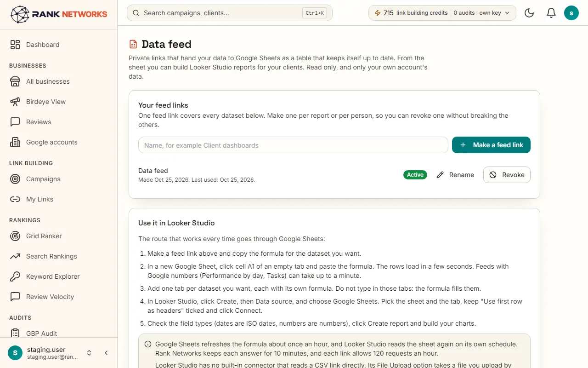Click the Search Rankings trend icon
588x368 pixels.
(x=15, y=256)
